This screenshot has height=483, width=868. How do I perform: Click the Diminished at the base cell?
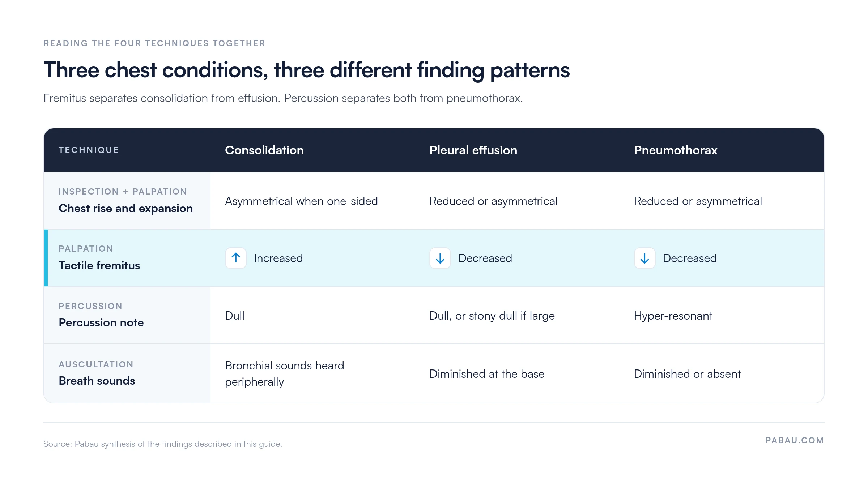click(x=487, y=374)
